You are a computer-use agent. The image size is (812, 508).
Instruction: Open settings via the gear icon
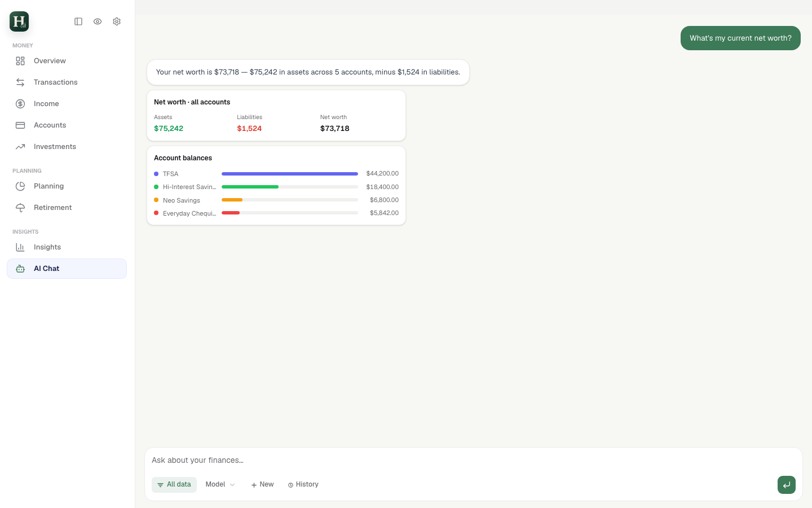117,21
